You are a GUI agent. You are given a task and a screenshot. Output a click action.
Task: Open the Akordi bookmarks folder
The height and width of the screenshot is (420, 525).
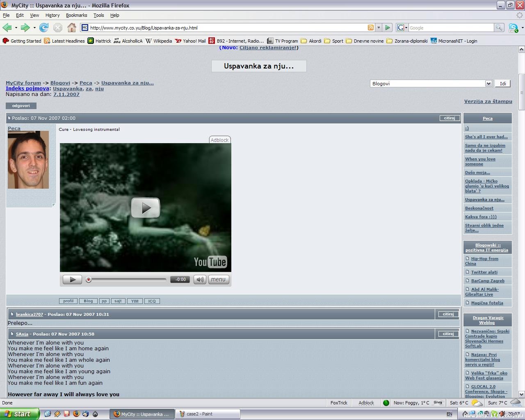pos(311,41)
